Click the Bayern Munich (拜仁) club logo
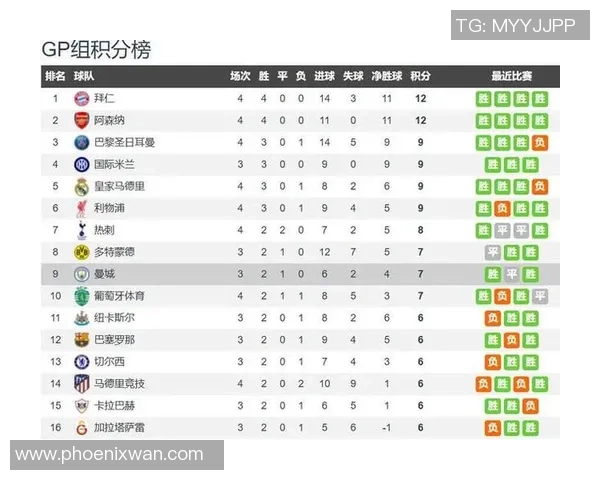The width and height of the screenshot is (600, 480). pos(81,98)
